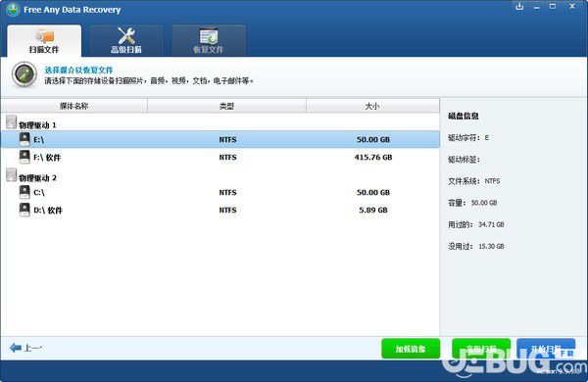Image resolution: width=588 pixels, height=382 pixels.
Task: Select the F:\ 软件 drive icon
Action: 24,157
